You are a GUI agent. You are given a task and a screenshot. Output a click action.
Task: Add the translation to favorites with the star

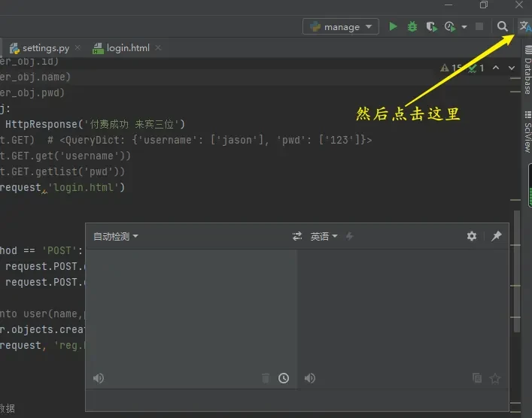tap(495, 378)
